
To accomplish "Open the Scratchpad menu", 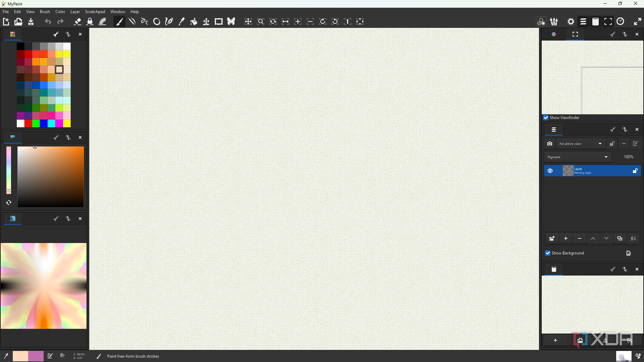I will coord(95,12).
